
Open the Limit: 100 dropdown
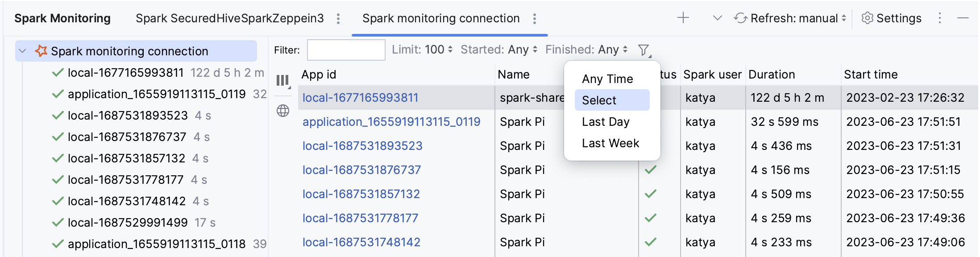(422, 50)
